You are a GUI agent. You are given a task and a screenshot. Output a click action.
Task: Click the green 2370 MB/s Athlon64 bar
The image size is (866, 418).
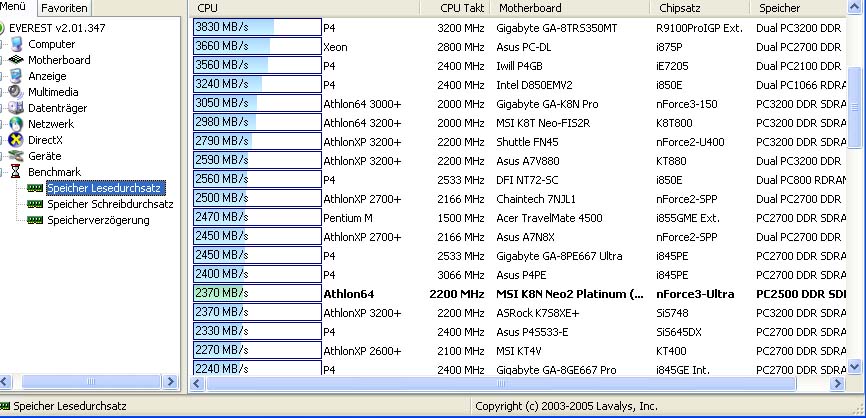(x=257, y=294)
